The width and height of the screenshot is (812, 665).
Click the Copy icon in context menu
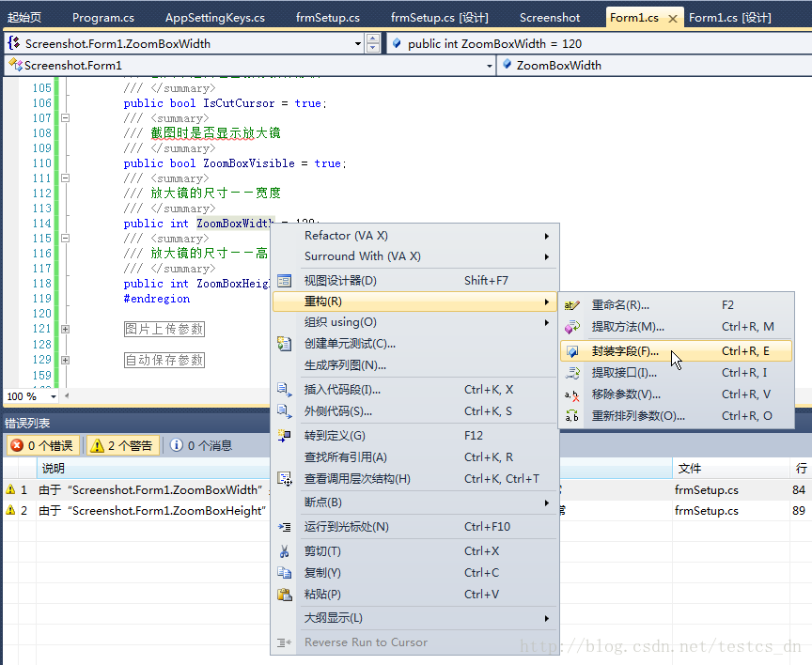(285, 572)
